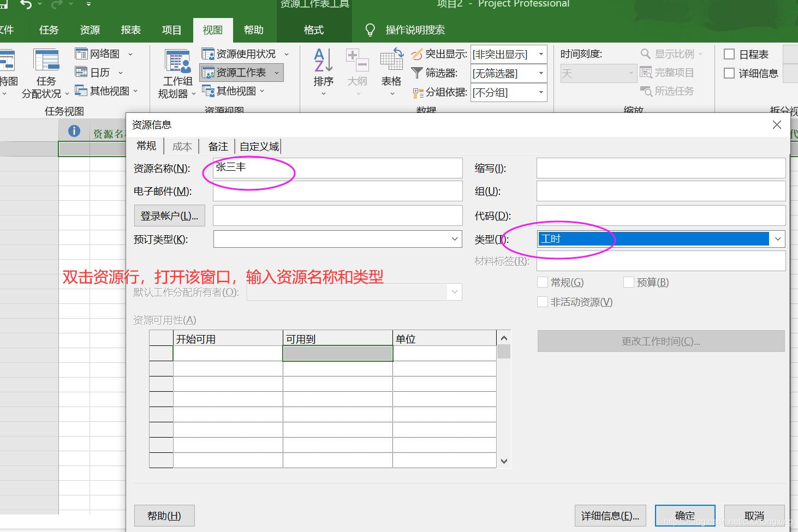The width and height of the screenshot is (798, 532).
Task: Click the 登录帐户(L)... button
Action: point(169,216)
